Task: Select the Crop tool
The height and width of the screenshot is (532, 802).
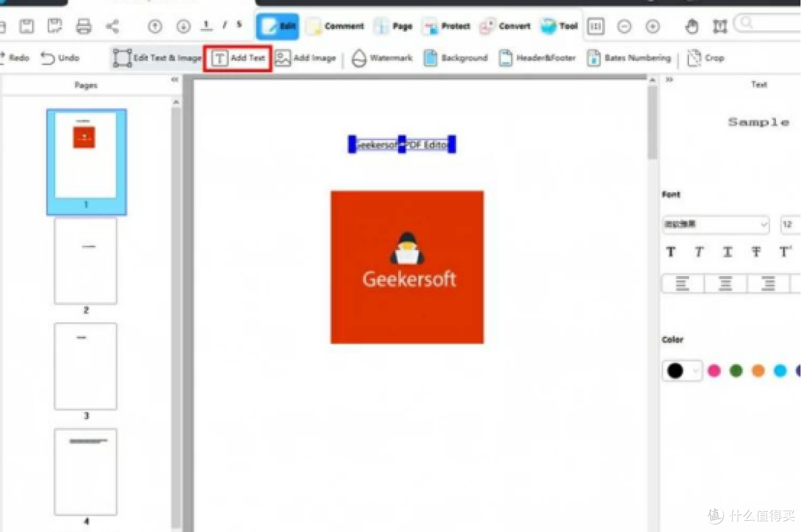Action: click(x=706, y=58)
